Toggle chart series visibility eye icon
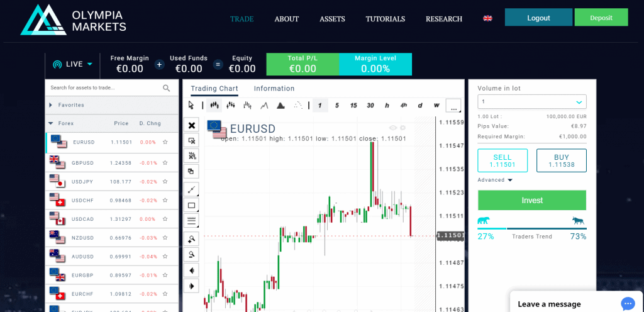The image size is (644, 312). (x=392, y=128)
